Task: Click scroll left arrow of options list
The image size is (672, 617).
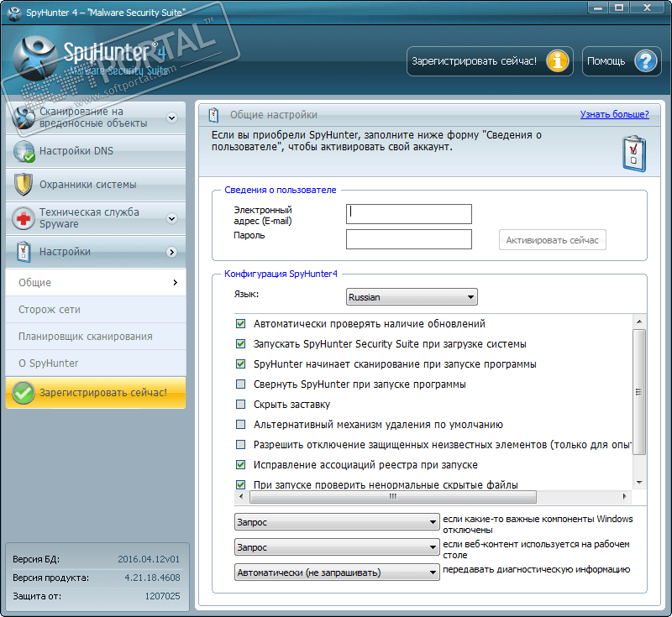Action: click(241, 497)
